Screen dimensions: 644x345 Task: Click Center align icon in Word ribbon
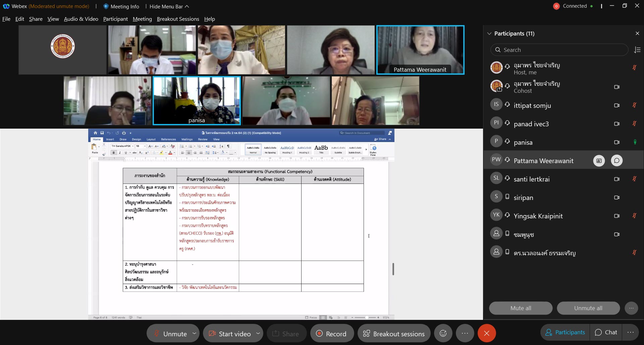click(189, 153)
